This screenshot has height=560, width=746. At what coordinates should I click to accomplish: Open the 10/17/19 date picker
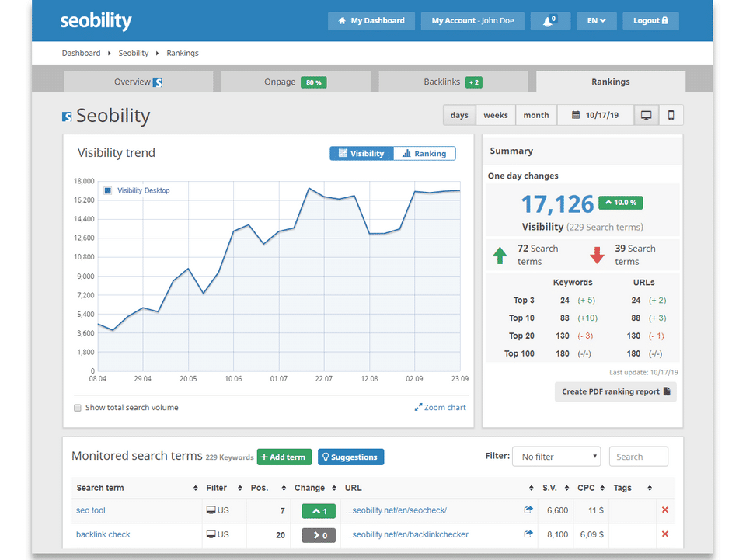point(595,115)
